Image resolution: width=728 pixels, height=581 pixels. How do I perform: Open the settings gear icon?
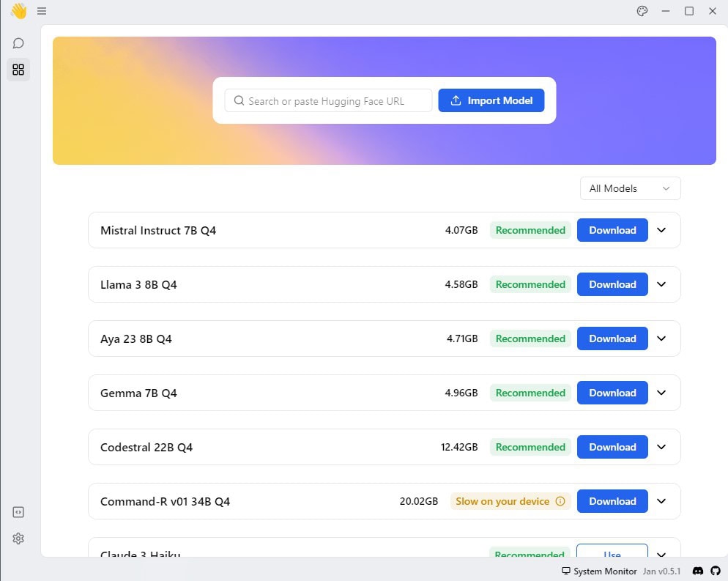(x=18, y=539)
